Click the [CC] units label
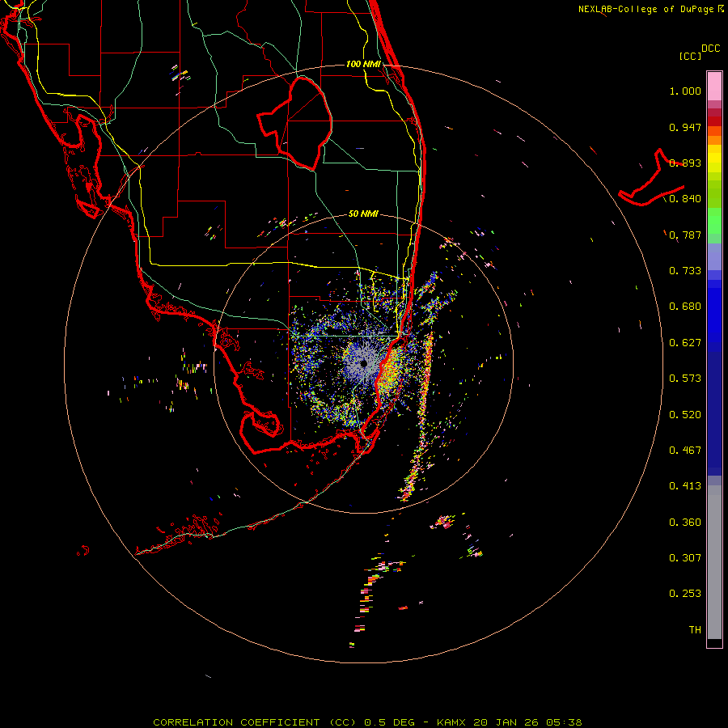 [690, 56]
